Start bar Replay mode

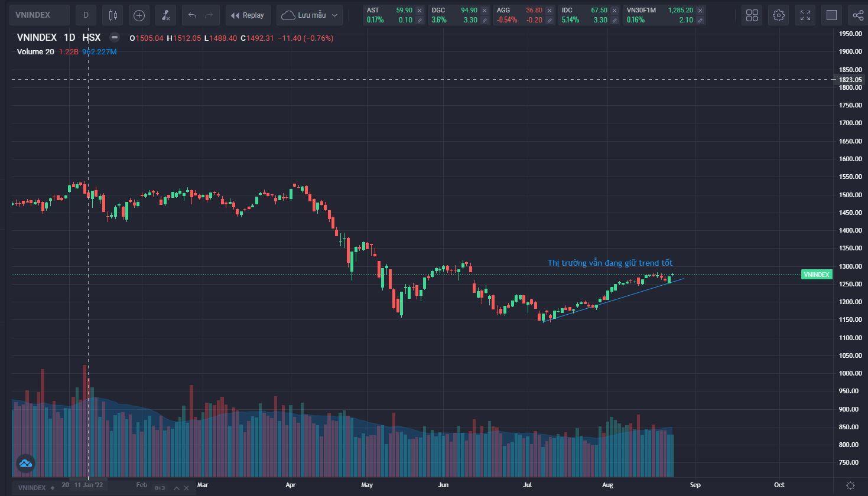(248, 15)
